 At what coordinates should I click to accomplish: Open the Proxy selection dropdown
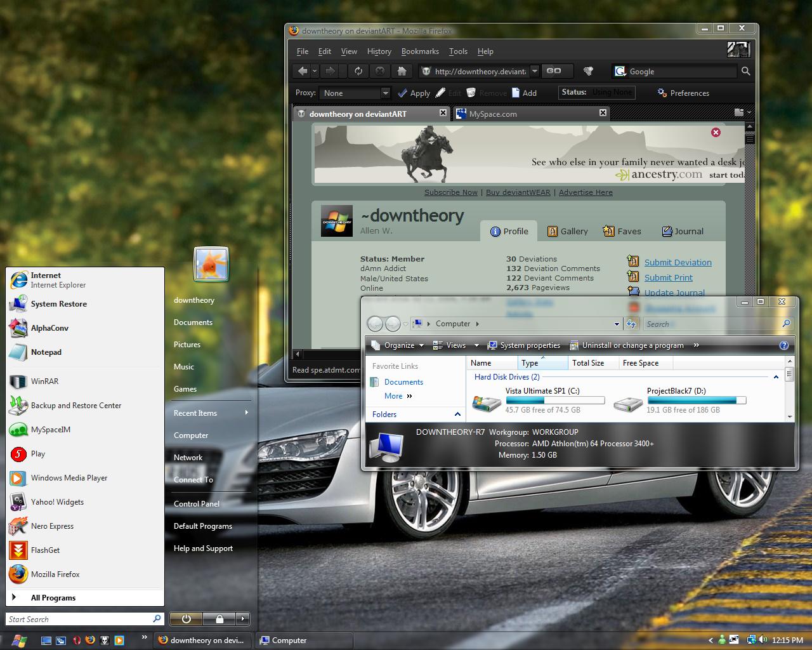point(385,93)
